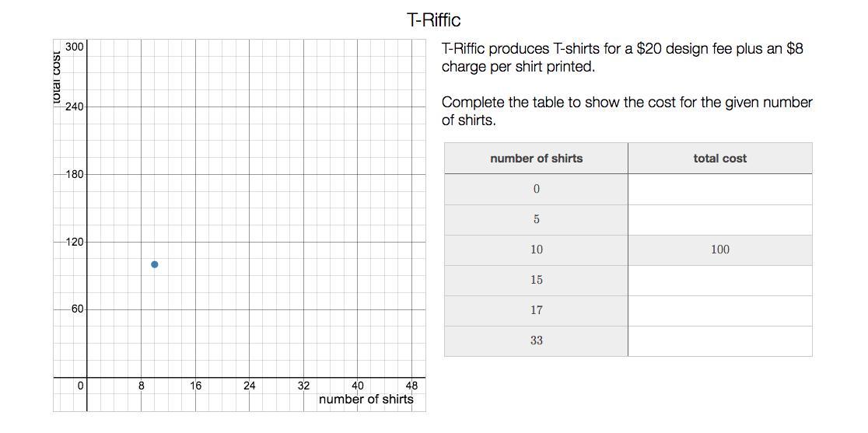
Task: Click total cost cell for 33 shirts
Action: [719, 341]
